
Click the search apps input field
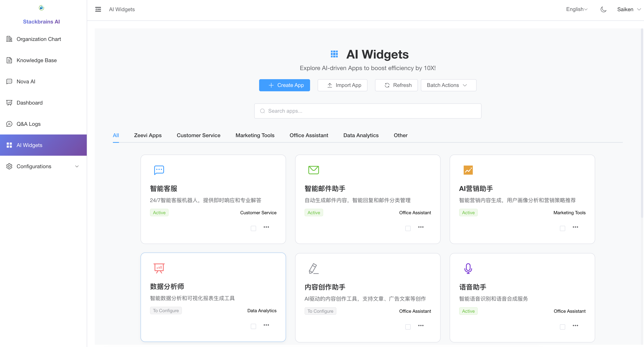click(367, 111)
